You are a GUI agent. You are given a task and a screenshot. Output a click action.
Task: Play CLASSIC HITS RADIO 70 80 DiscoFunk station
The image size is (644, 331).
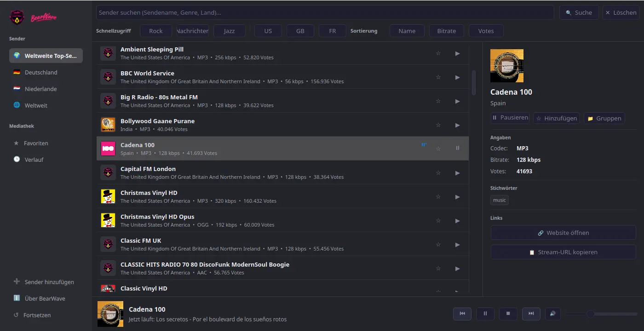pos(457,268)
